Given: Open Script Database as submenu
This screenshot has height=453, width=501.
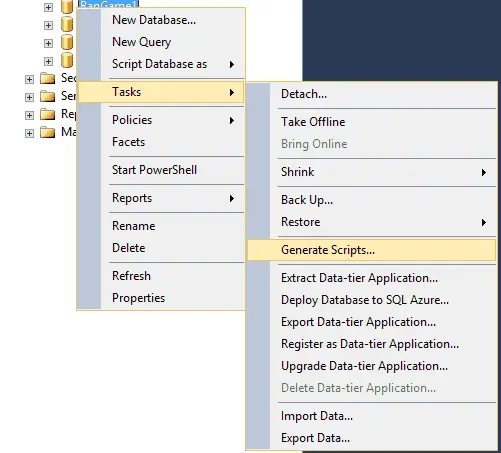Looking at the screenshot, I should [x=161, y=64].
